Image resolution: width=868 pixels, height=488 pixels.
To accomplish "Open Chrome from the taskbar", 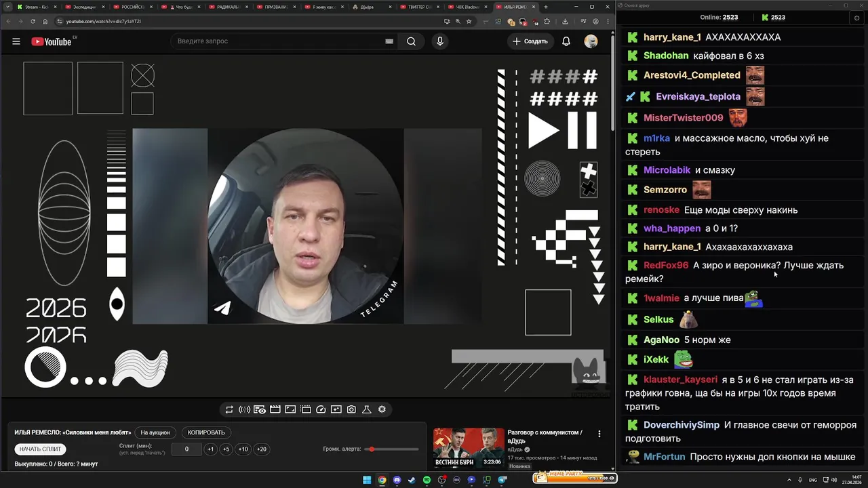I will click(382, 480).
